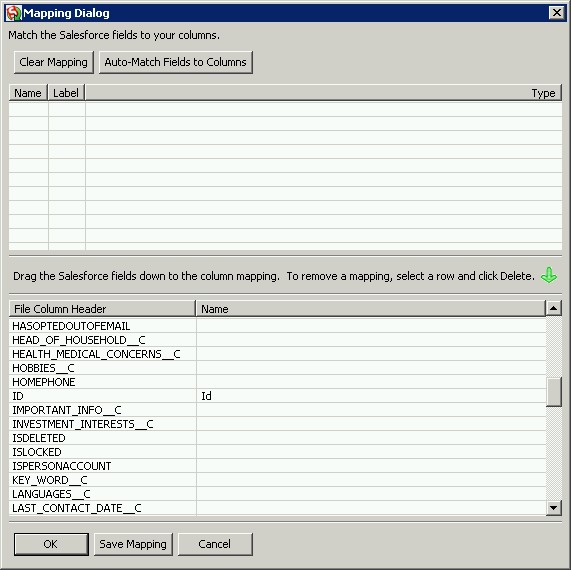The height and width of the screenshot is (570, 571).
Task: Select the LAST_CONTACT_DATE__C row
Action: tap(277, 508)
